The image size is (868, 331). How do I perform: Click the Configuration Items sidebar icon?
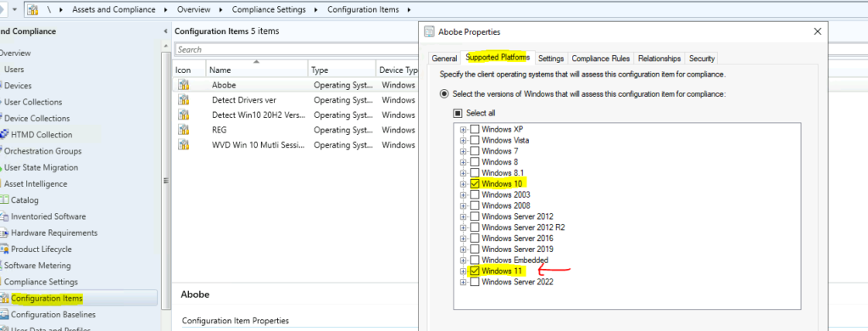(4, 298)
